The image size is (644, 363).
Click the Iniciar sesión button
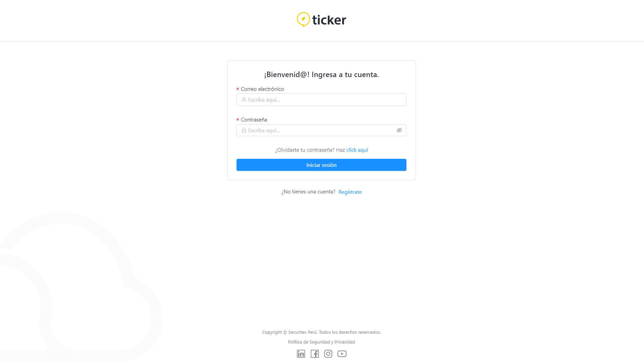click(x=321, y=165)
